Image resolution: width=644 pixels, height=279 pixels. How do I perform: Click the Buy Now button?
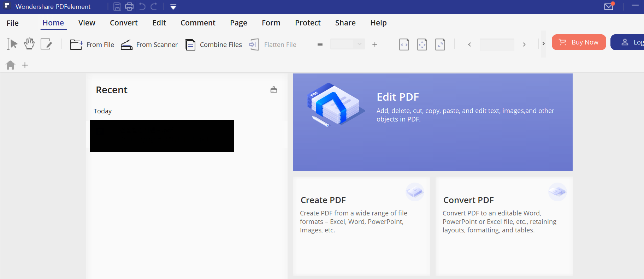[579, 42]
